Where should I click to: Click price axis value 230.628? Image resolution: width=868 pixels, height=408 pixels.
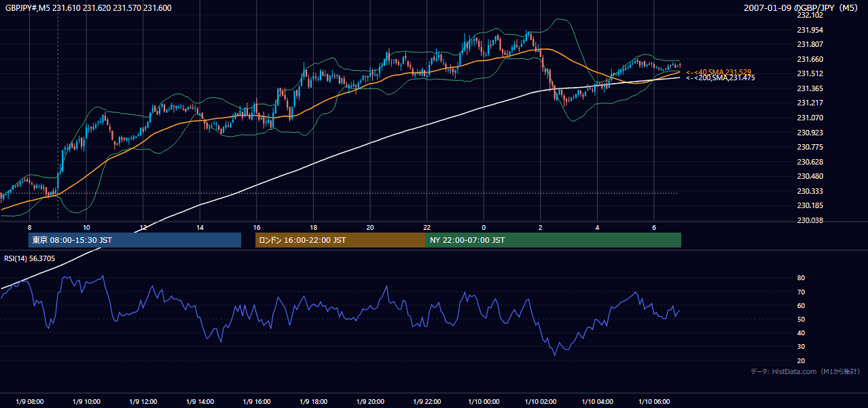tap(810, 162)
